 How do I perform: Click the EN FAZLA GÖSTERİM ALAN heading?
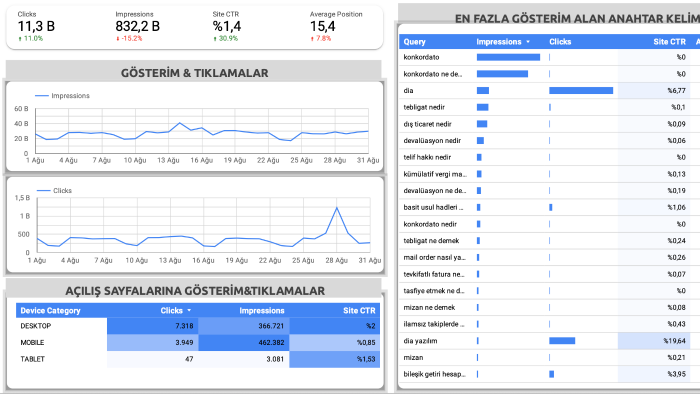[x=577, y=19]
